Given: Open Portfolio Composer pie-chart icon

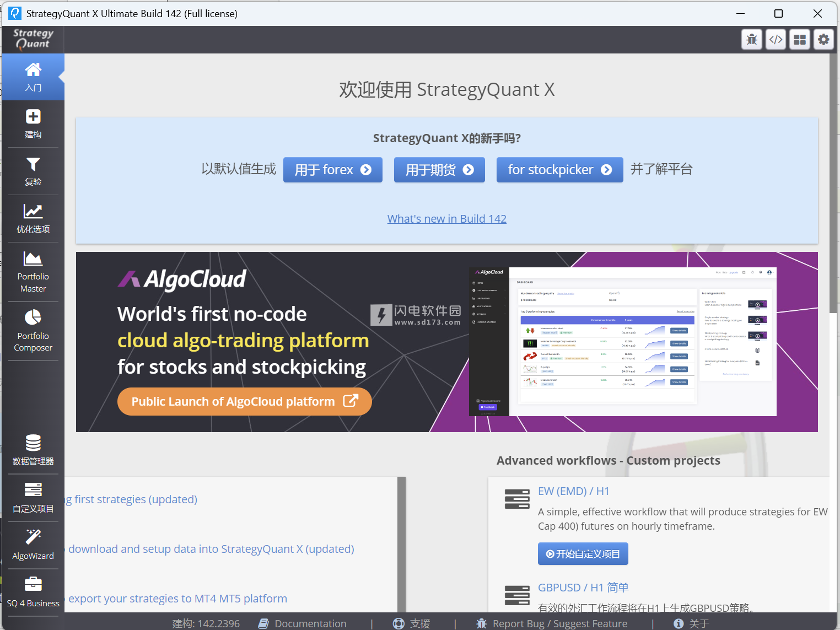Looking at the screenshot, I should click(x=33, y=331).
